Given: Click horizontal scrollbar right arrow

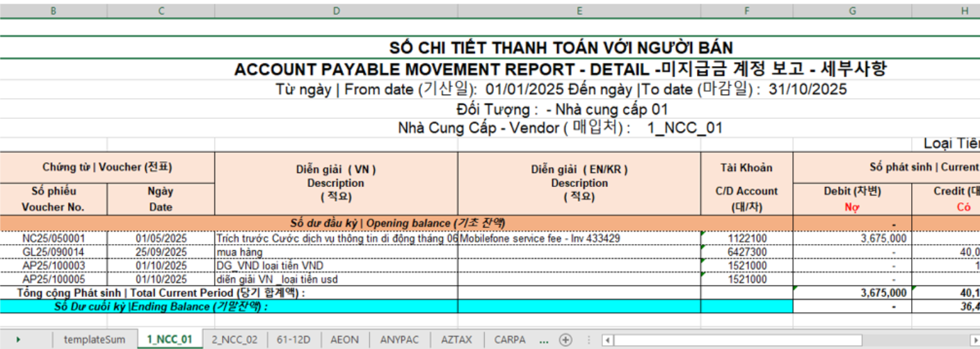Looking at the screenshot, I should (972, 340).
